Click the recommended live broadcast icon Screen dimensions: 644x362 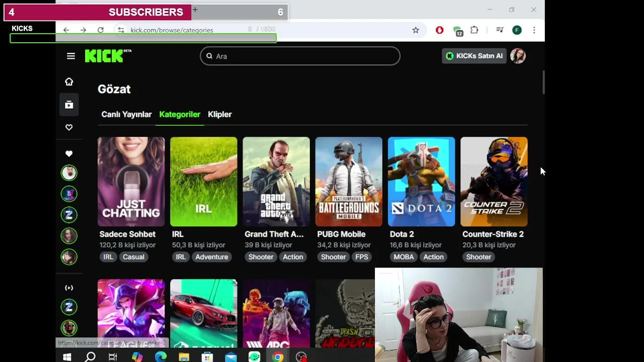coord(69,288)
